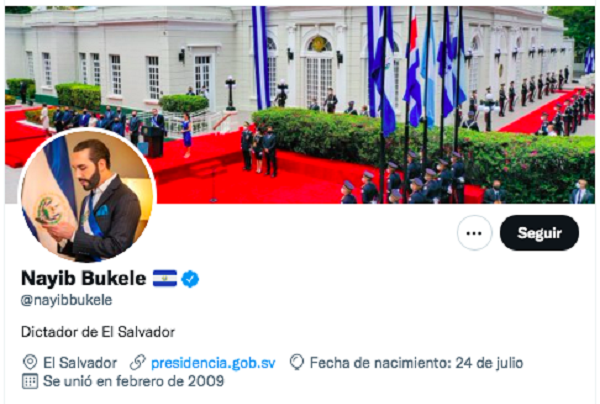Select the bio text Dictador de El Salvador
This screenshot has height=404, width=600.
coord(98,332)
